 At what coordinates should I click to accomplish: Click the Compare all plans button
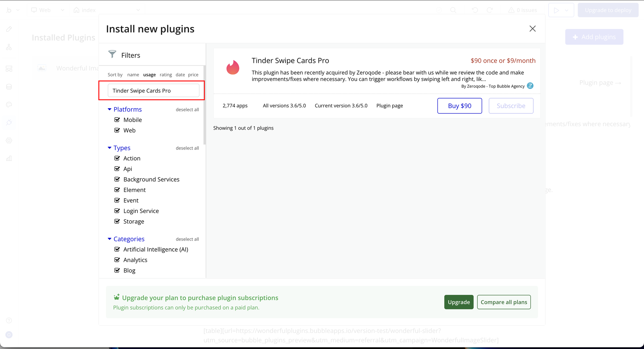(x=504, y=302)
